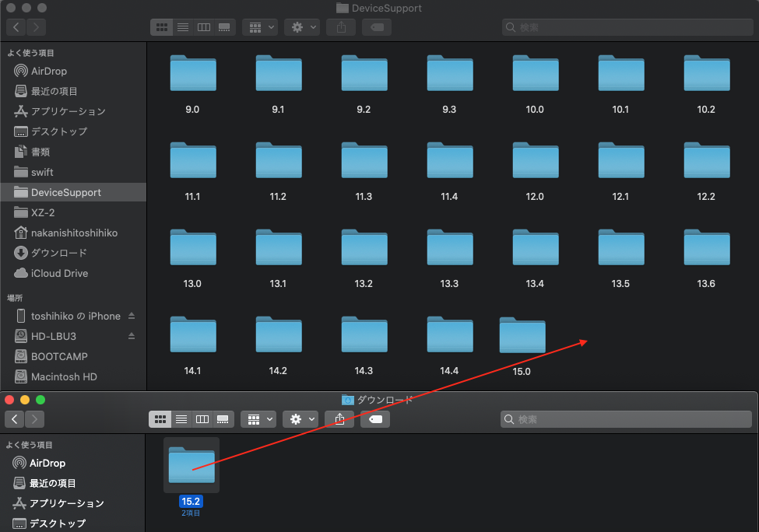The width and height of the screenshot is (759, 532).
Task: Click the Share icon in the ダウンロード window
Action: tap(339, 419)
